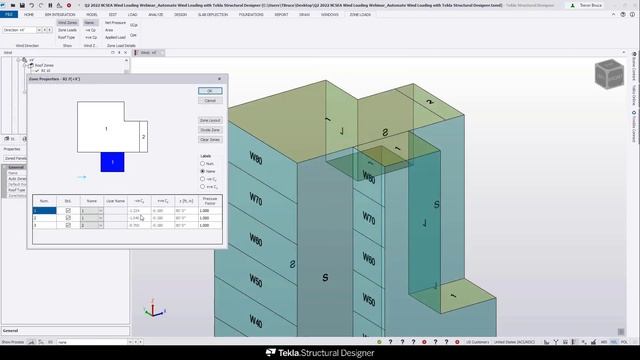Click the user account icon in title bar
The width and height of the screenshot is (640, 360).
tap(572, 5)
